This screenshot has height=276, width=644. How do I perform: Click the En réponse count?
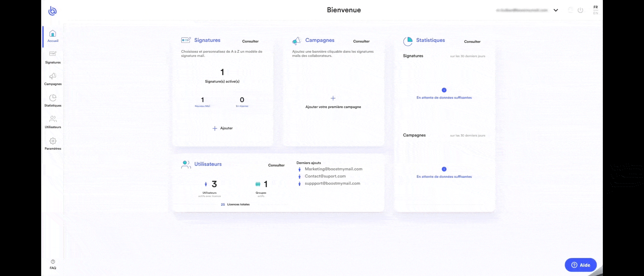(242, 100)
